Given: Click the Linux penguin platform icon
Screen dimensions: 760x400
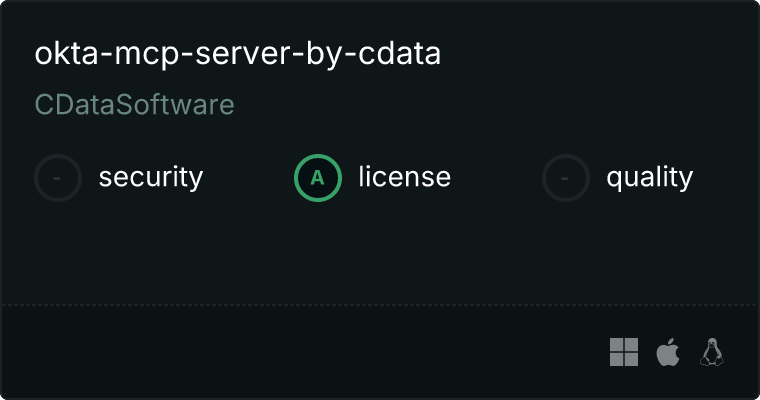Looking at the screenshot, I should 712,352.
